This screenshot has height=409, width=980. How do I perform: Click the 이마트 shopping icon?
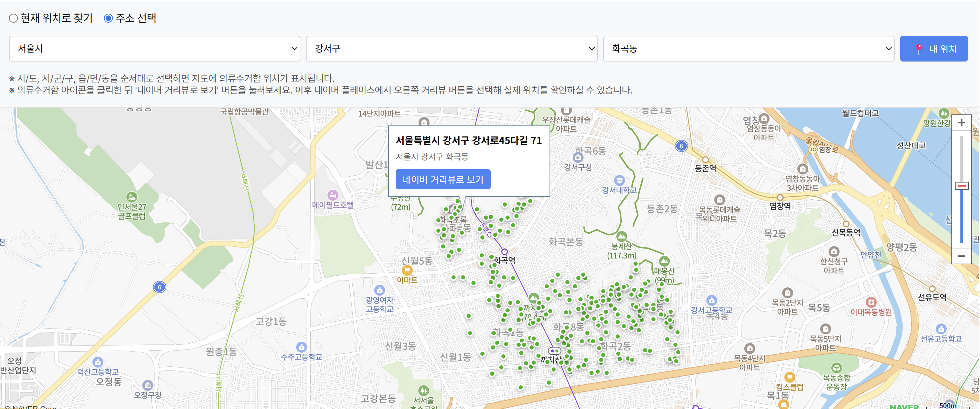[x=407, y=270]
